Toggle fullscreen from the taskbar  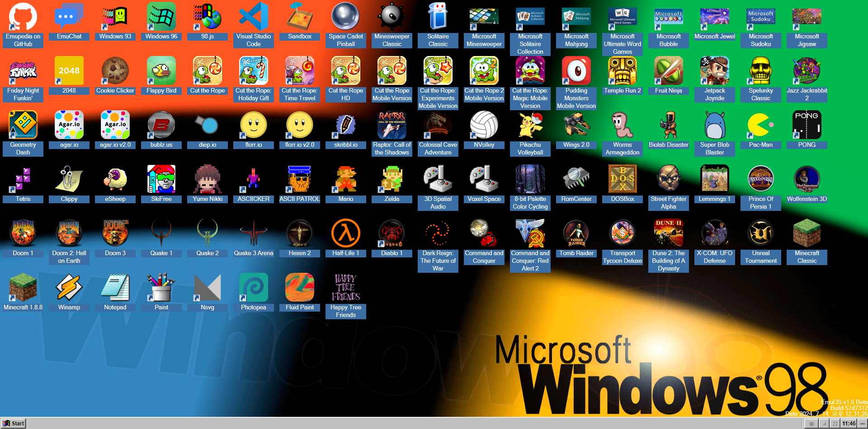pos(835,424)
